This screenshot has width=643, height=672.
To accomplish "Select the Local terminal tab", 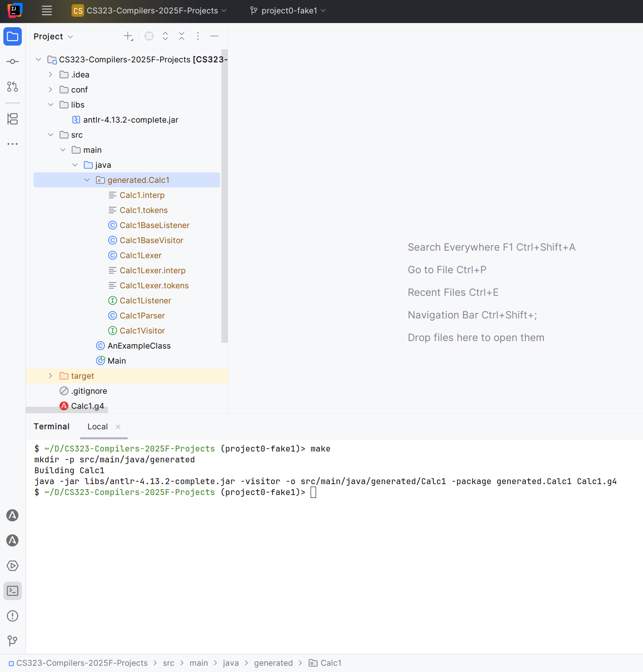I will (x=98, y=426).
